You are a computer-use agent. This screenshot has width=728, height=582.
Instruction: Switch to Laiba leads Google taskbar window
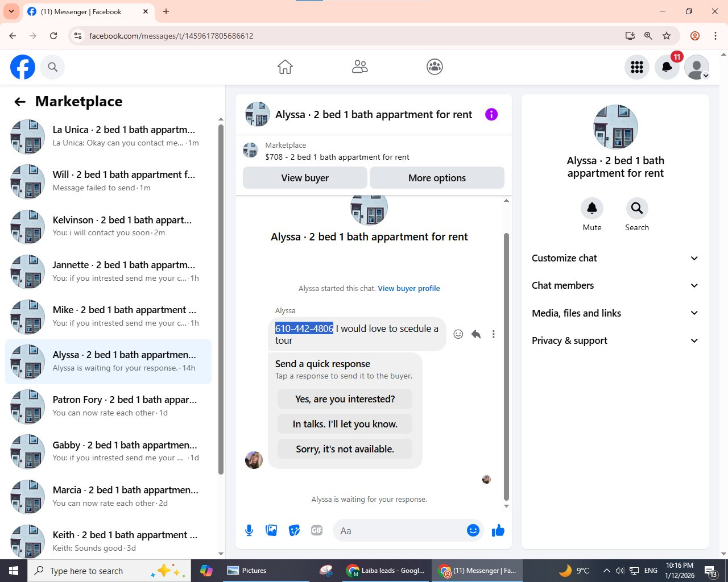click(x=386, y=571)
